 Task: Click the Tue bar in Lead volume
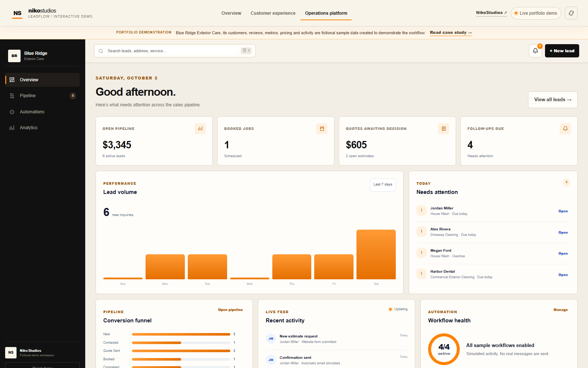tap(207, 267)
